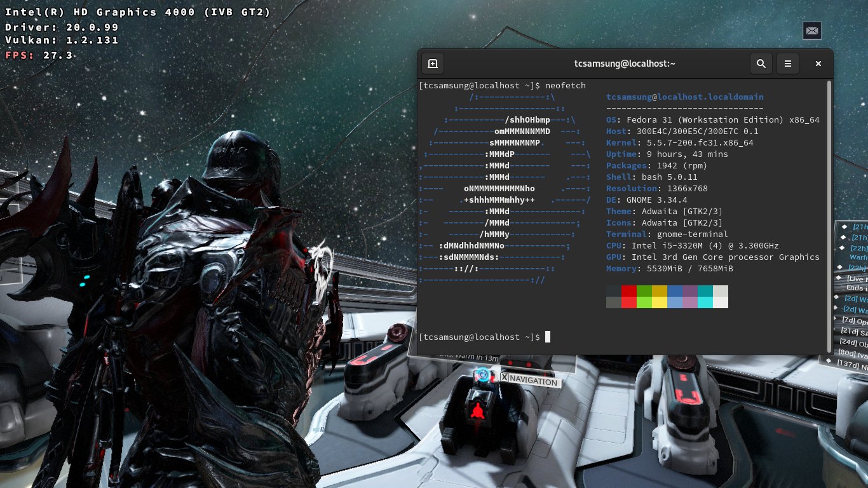Select the Terminal: gnome-terminal line
Image resolution: width=868 pixels, height=488 pixels.
[667, 234]
